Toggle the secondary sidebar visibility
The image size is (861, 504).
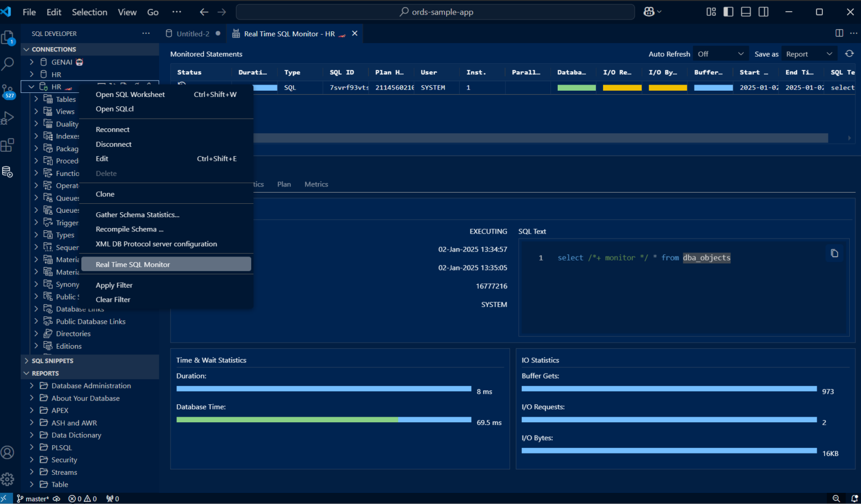point(763,11)
